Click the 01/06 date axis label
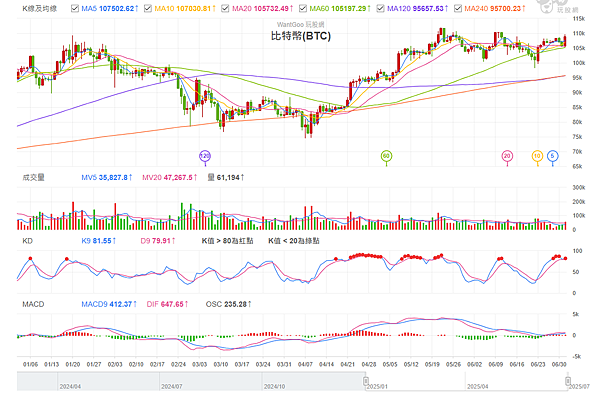 point(30,364)
